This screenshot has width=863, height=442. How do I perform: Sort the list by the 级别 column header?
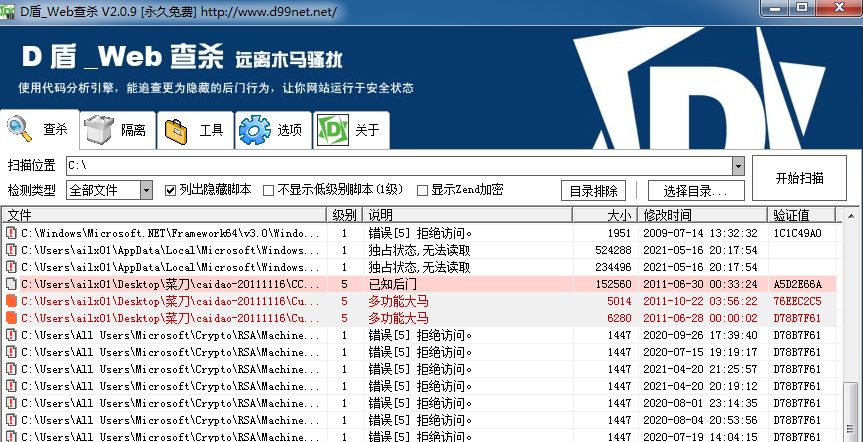343,215
